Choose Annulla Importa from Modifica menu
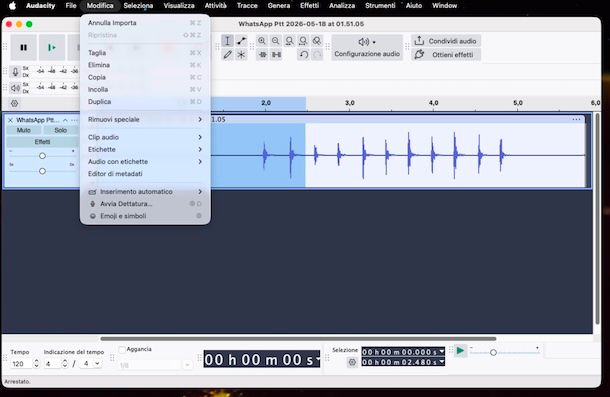Viewport: 610px width, 397px height. (x=145, y=23)
